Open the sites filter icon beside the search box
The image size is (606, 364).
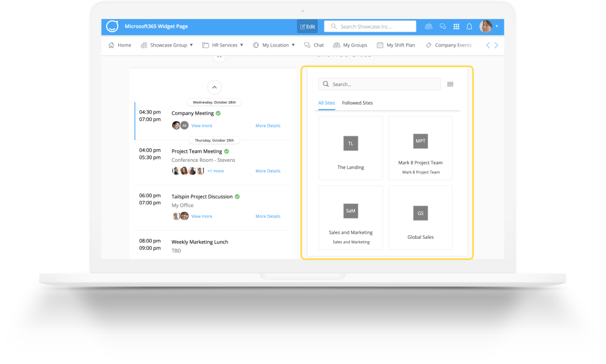(x=450, y=84)
